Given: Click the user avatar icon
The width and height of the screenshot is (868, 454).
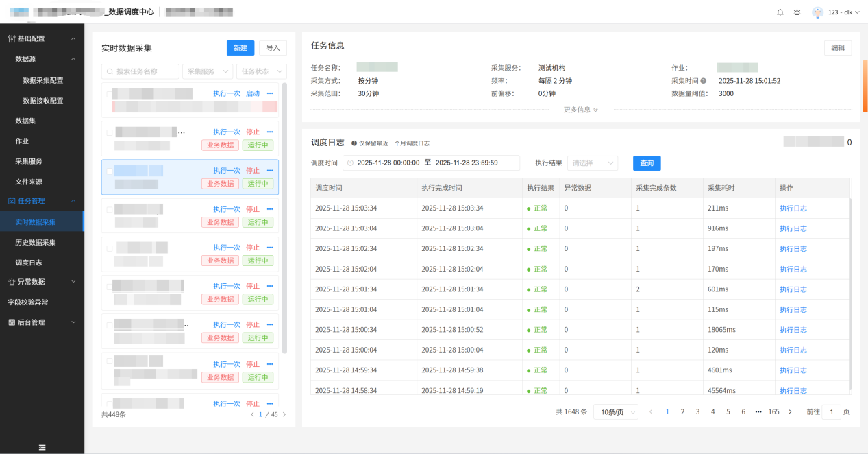Looking at the screenshot, I should (x=817, y=12).
